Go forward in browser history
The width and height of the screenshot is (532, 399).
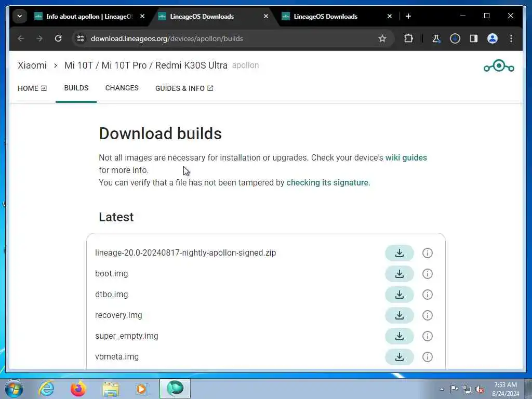pos(39,38)
